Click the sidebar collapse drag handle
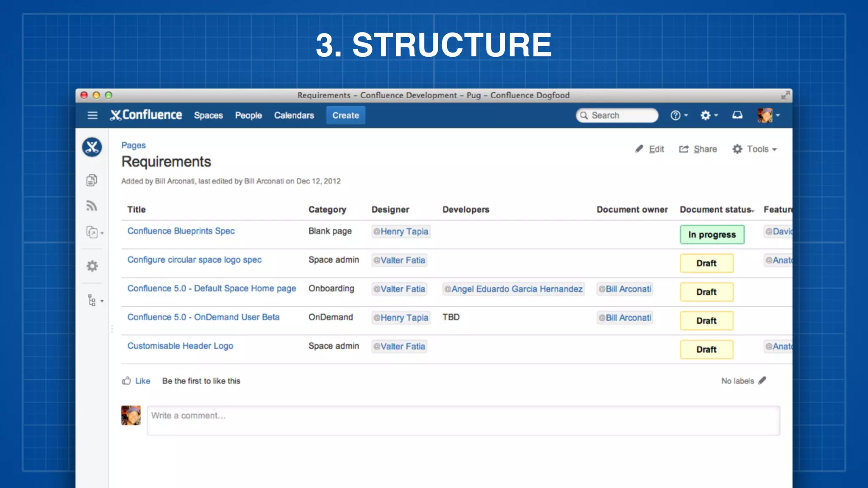 pyautogui.click(x=112, y=329)
